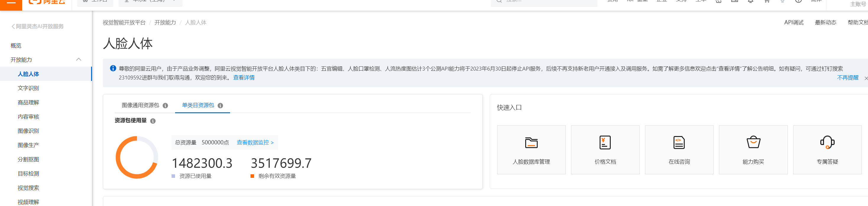Go to 分割抠图 in the sidebar

click(x=28, y=159)
